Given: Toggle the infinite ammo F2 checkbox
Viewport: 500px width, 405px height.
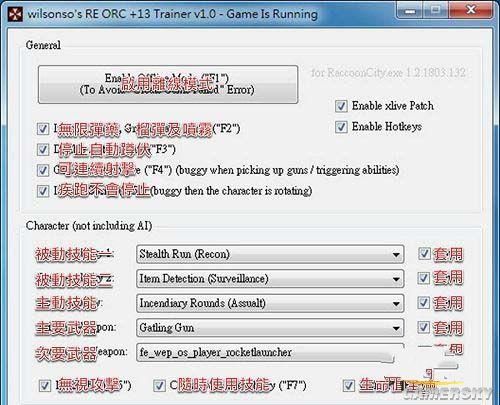Looking at the screenshot, I should (x=43, y=129).
